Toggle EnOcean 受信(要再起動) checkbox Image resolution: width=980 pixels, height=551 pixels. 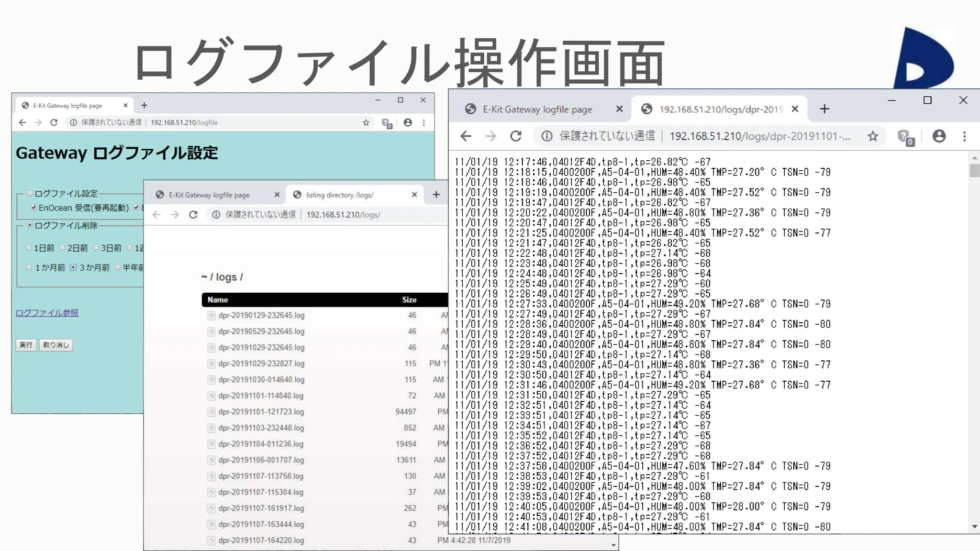pos(33,208)
